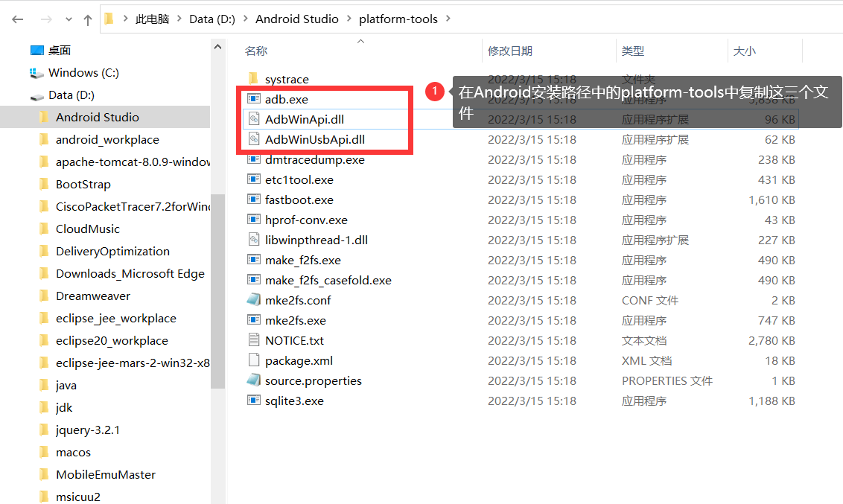Click the hprof-conv.exe file icon
This screenshot has width=843, height=504.
254,219
